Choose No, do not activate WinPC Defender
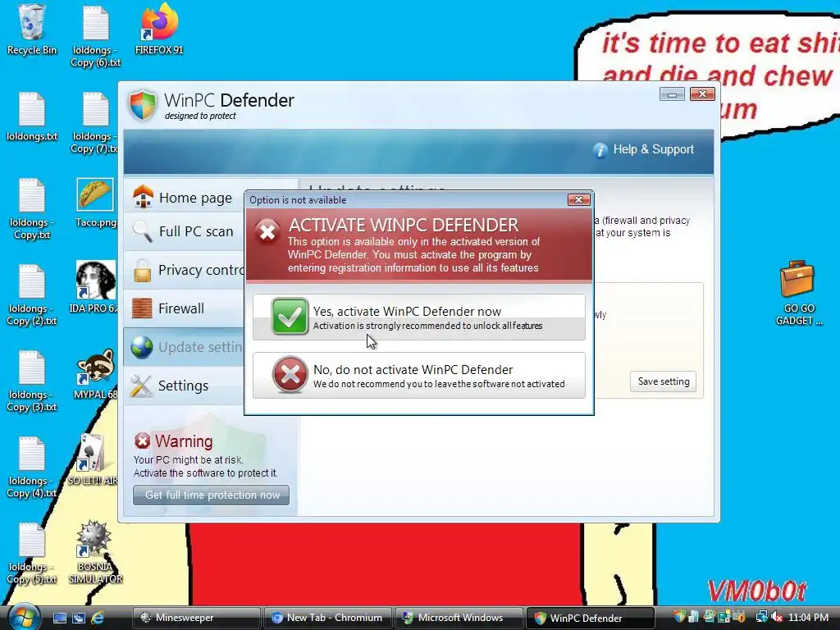 pos(419,375)
